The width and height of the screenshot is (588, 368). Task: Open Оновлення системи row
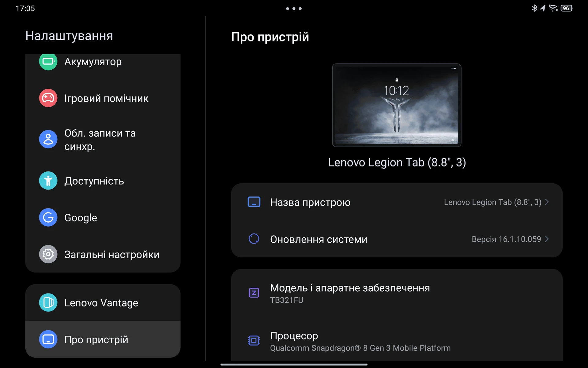(397, 239)
